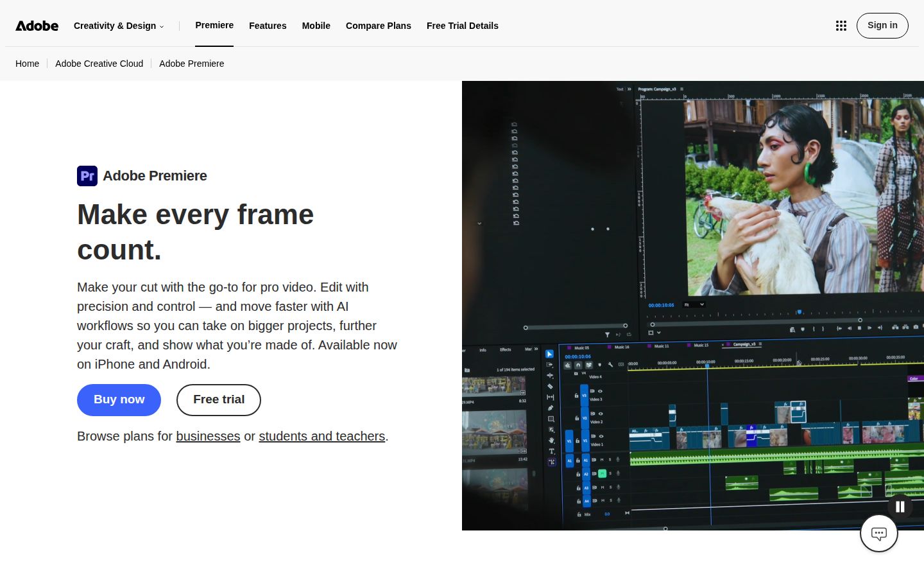Click the Adobe logo in the header

37,26
